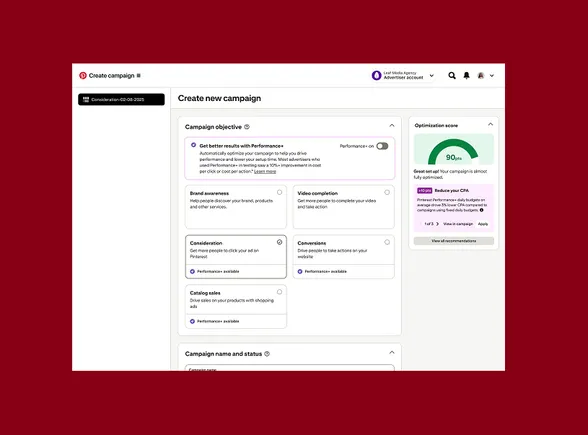The image size is (588, 435).
Task: Select the Catalog sales objective radio
Action: pos(279,292)
